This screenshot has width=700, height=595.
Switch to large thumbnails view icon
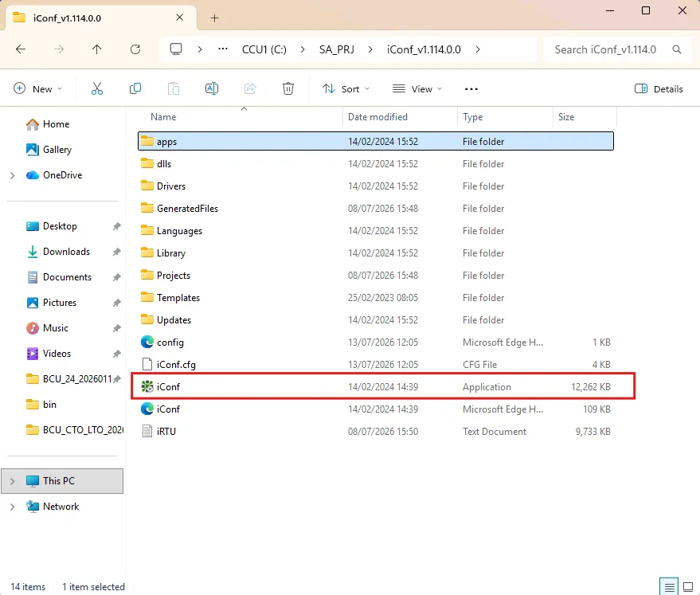click(x=688, y=586)
